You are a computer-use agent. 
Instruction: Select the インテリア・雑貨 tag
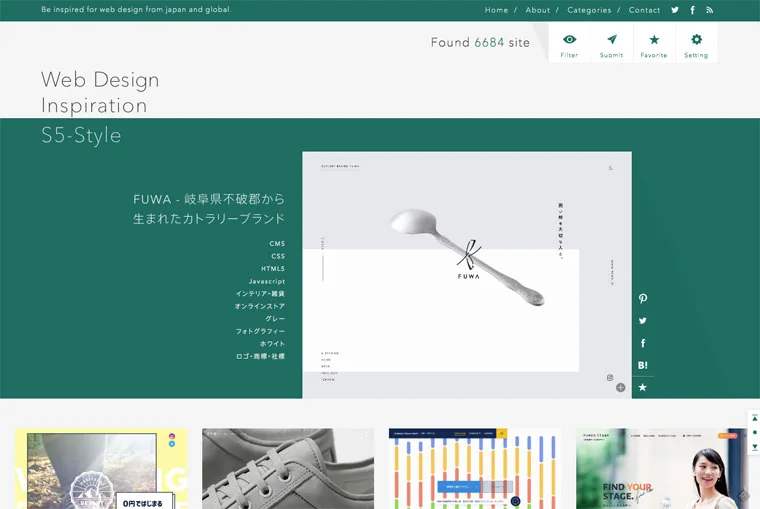(260, 294)
